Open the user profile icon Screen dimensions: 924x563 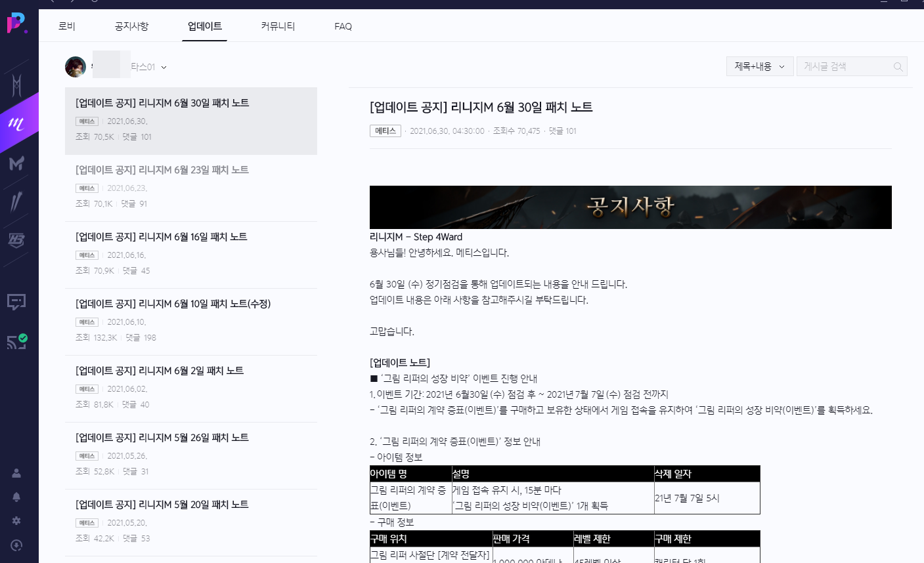(16, 473)
